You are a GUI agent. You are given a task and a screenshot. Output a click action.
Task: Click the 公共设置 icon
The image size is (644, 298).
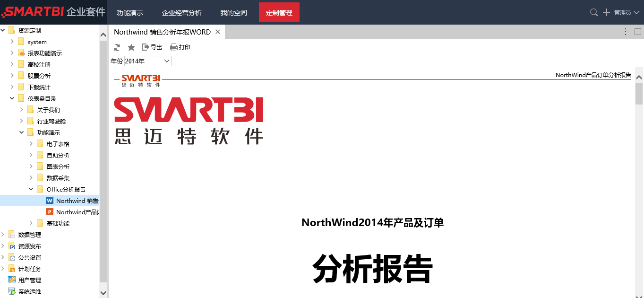(12, 257)
